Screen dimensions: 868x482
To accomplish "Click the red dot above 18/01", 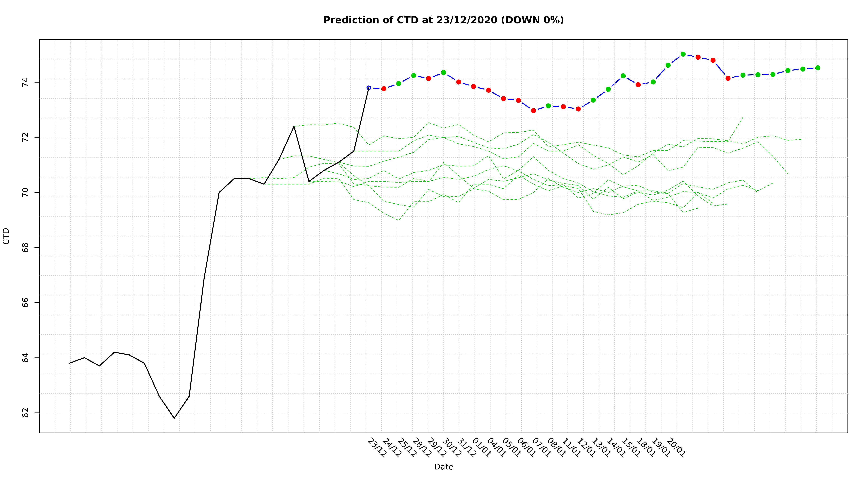I will tap(638, 85).
